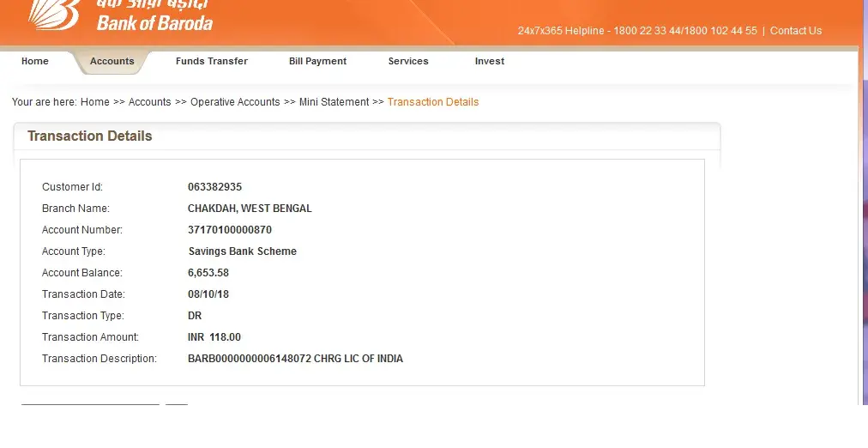
Task: Open the Funds Transfer menu
Action: coord(212,62)
